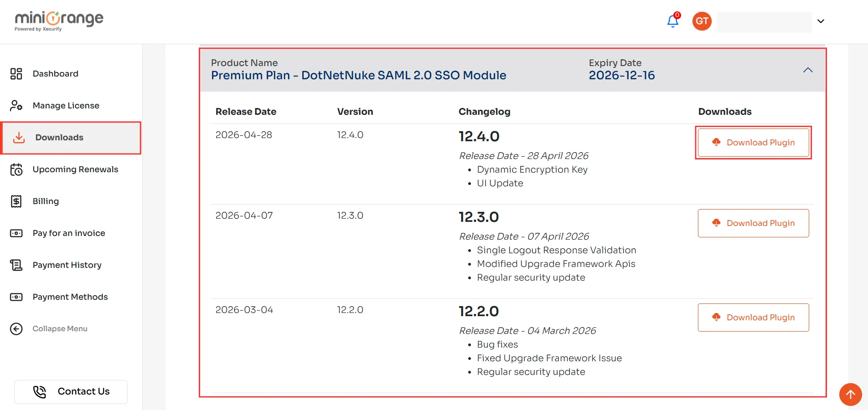Open the notifications bell icon
Viewport: 868px width, 410px height.
pyautogui.click(x=673, y=21)
